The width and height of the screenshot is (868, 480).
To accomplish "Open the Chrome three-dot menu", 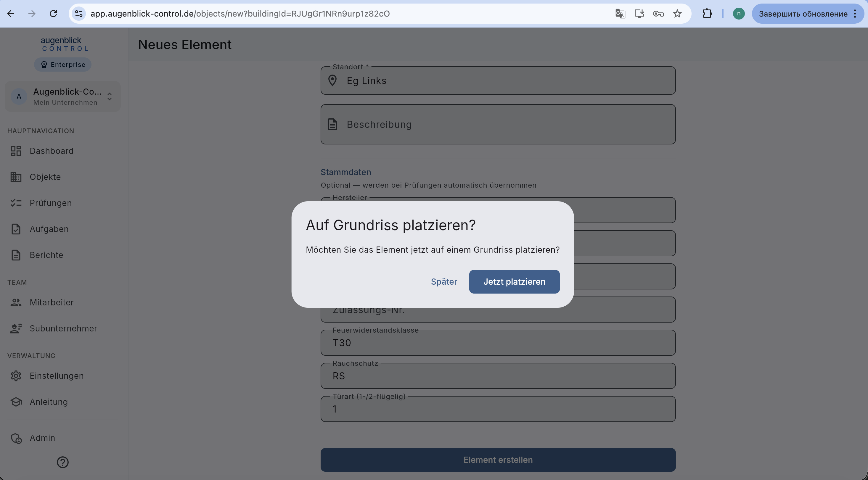I will 855,14.
